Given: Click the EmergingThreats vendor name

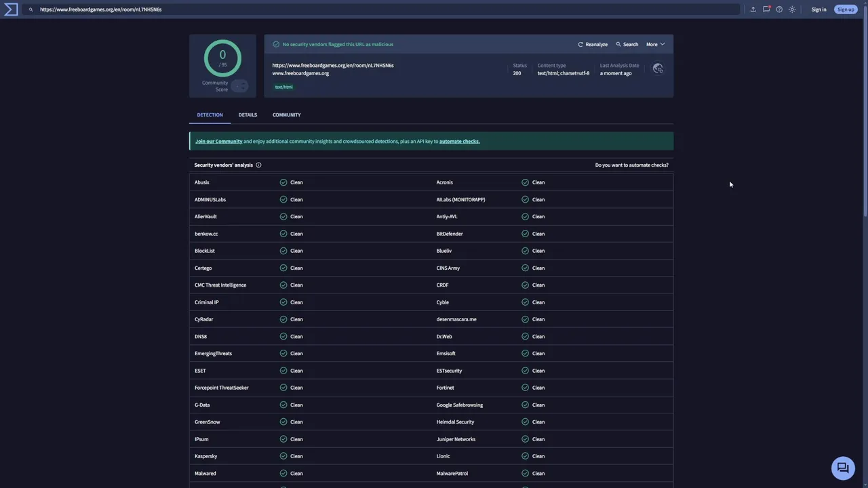Looking at the screenshot, I should click(213, 354).
